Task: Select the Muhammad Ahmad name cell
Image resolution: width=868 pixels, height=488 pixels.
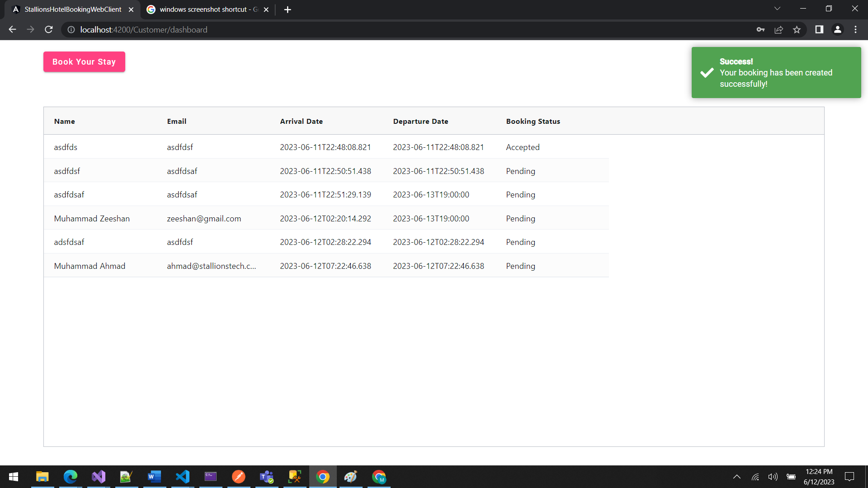Action: click(90, 266)
